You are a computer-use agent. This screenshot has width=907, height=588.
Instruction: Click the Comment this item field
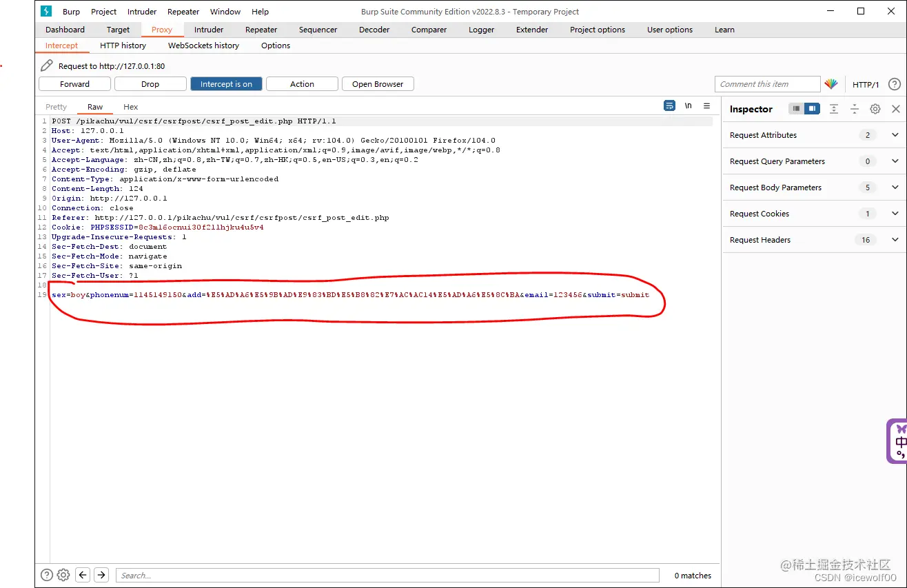(x=768, y=84)
